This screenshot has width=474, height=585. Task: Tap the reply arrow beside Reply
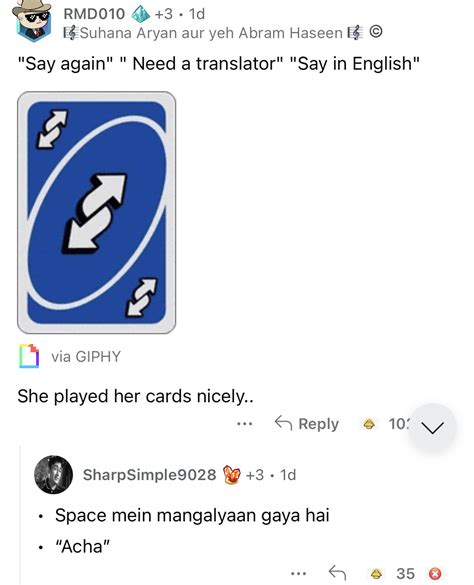tap(283, 423)
